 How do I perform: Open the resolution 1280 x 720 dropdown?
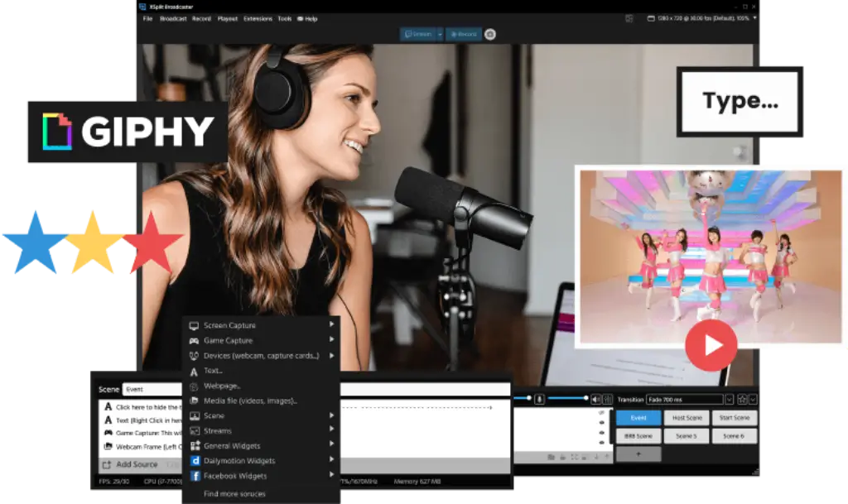click(702, 18)
